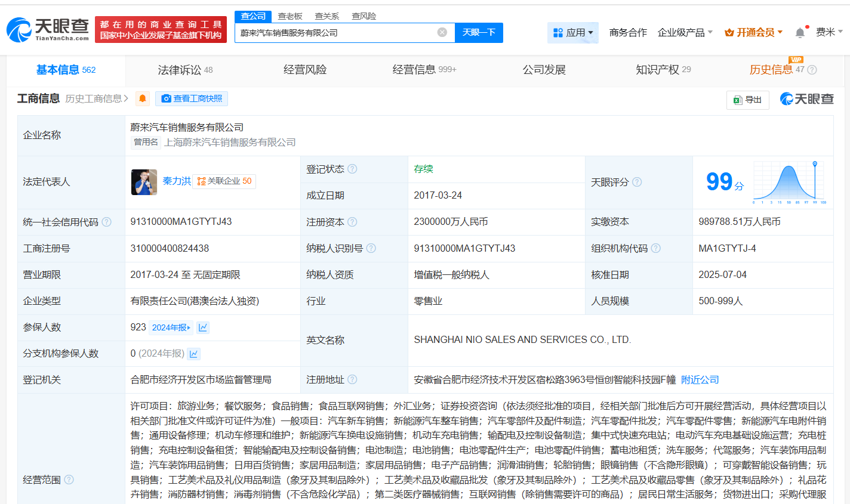Open legal representative 秦力洪 photo

point(144,182)
